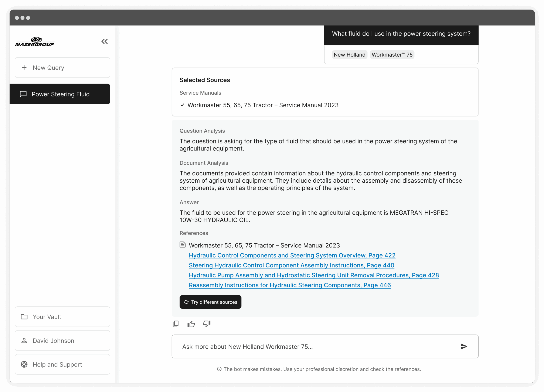
Task: Deselect the New Holland tag
Action: [x=350, y=54]
